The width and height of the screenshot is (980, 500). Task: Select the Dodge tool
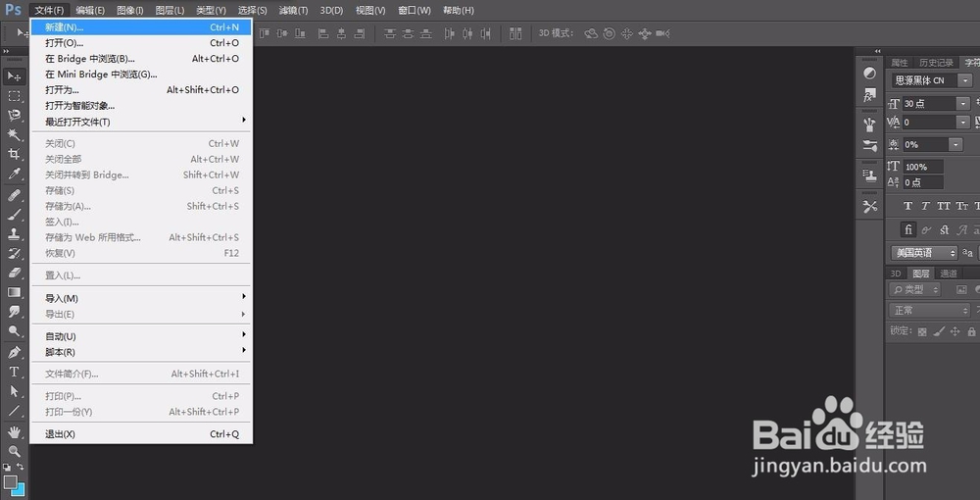pyautogui.click(x=14, y=331)
